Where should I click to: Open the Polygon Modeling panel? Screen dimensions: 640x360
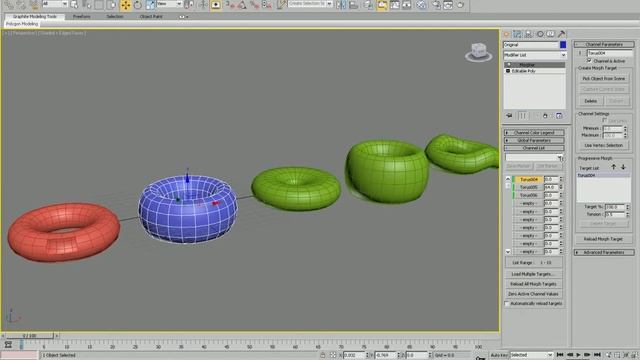tap(22, 24)
